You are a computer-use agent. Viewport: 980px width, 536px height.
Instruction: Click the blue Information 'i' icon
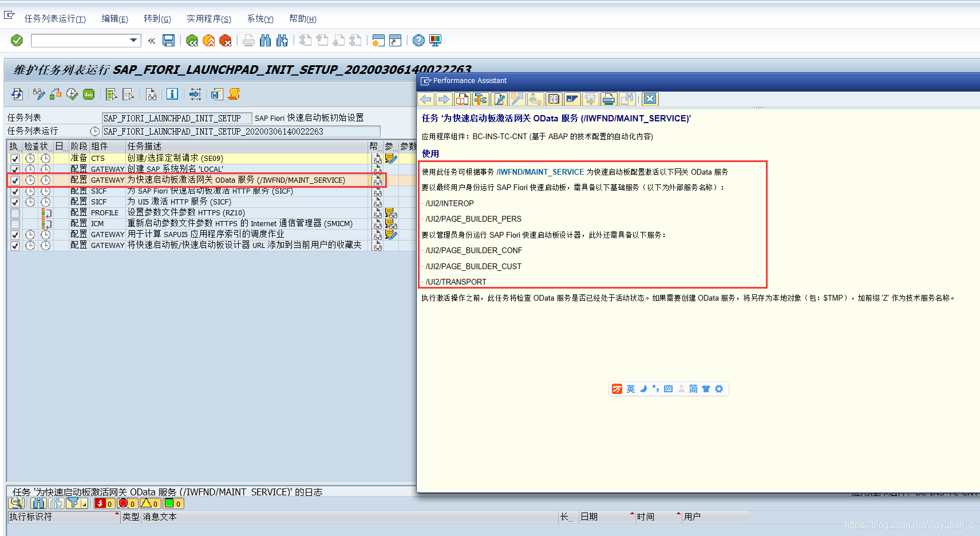172,94
